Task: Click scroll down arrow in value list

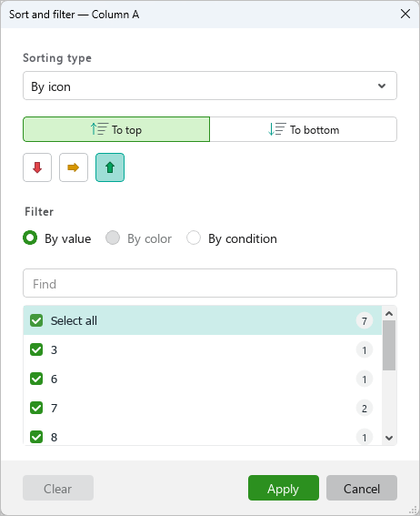Action: 389,438
